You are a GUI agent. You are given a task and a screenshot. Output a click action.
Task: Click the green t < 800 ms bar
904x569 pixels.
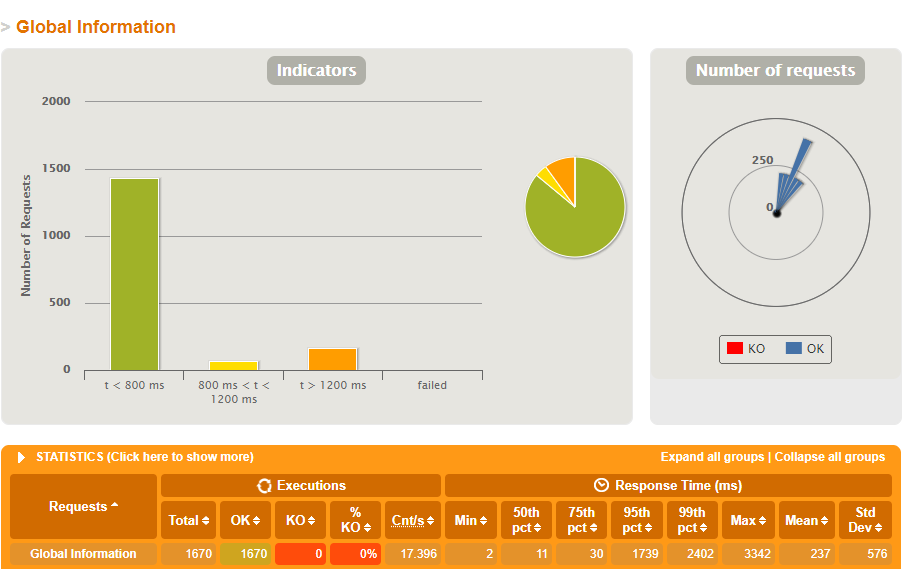134,274
